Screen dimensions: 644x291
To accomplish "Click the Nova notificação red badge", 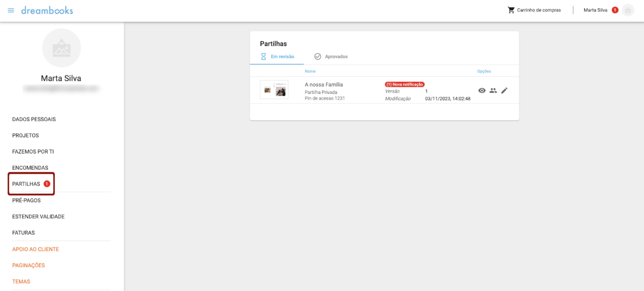I will (405, 84).
